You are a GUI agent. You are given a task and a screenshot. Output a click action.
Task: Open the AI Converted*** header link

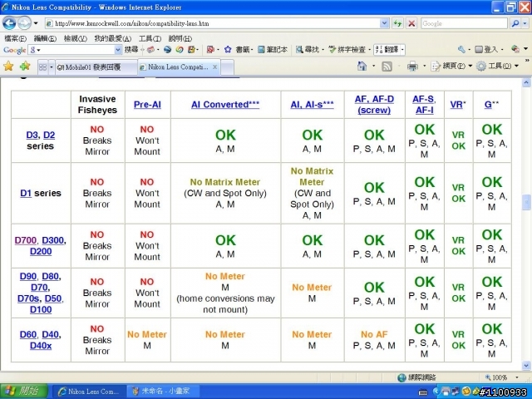225,105
